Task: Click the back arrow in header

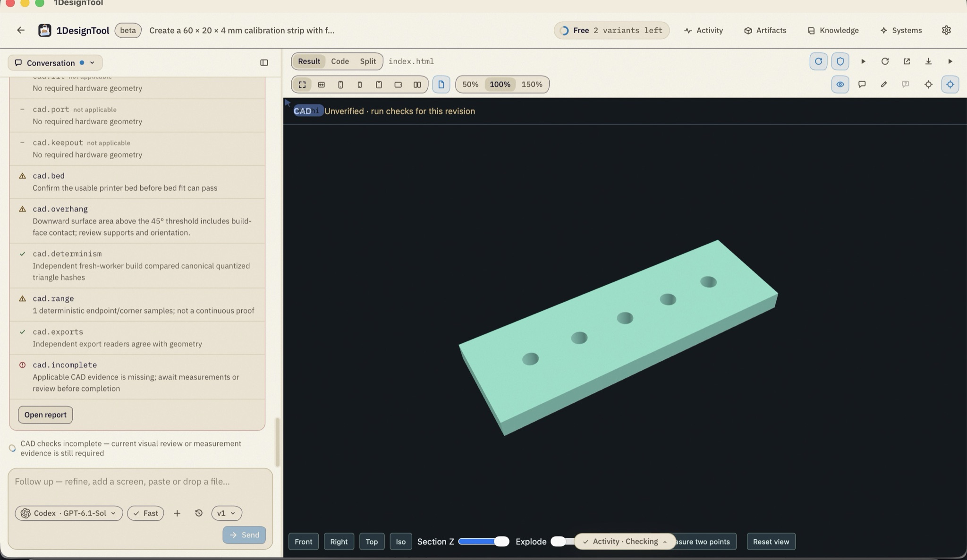Action: (20, 30)
